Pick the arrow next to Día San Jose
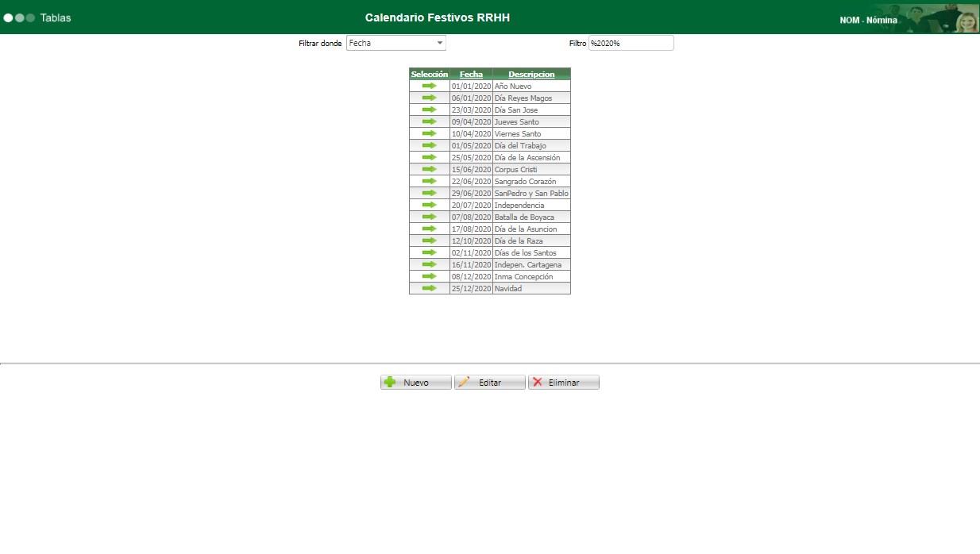Screen dimensions: 980x554 430,110
